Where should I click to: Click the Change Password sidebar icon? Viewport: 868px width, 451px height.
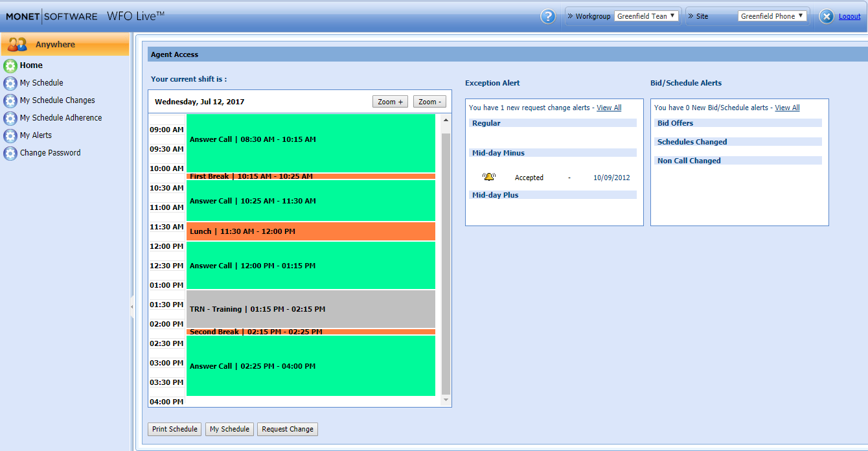coord(10,153)
